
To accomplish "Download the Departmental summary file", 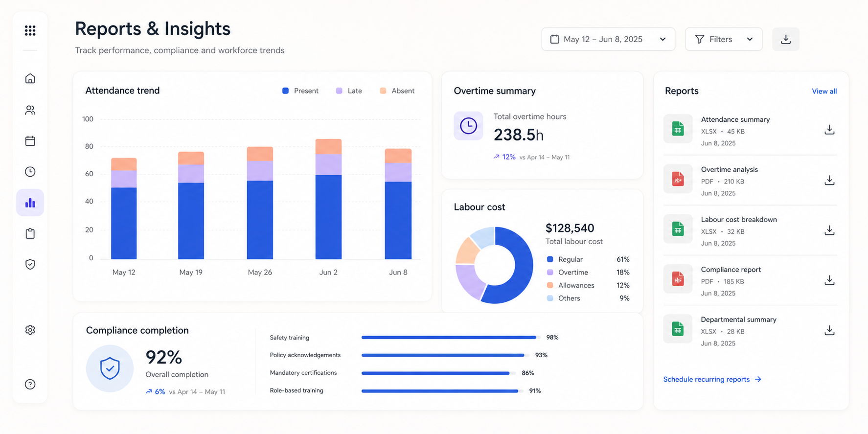I will [829, 330].
